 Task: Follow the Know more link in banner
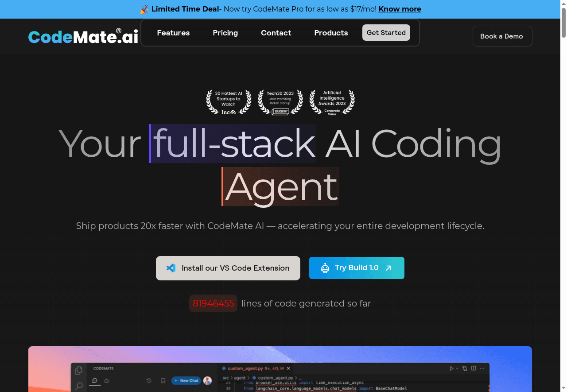pos(400,9)
